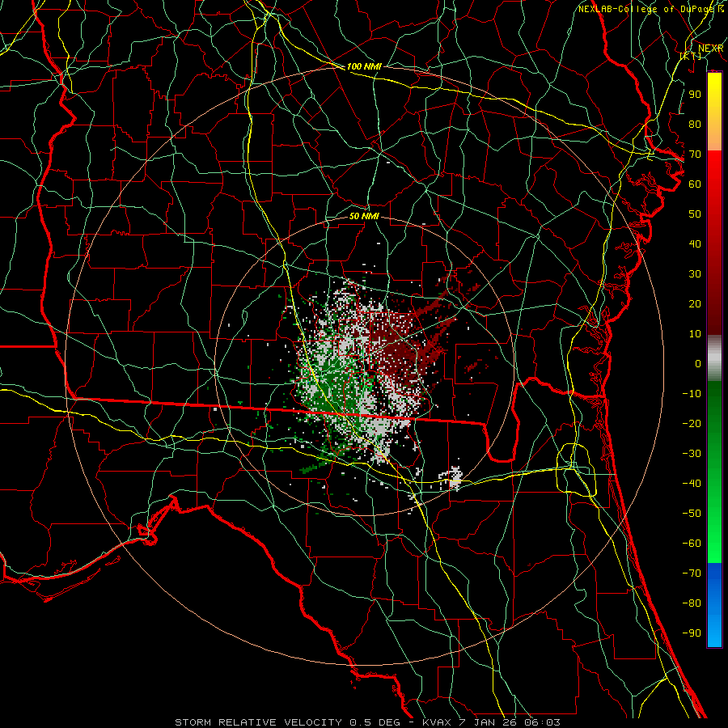
Task: Click the 40 value on velocity scale
Action: [695, 243]
